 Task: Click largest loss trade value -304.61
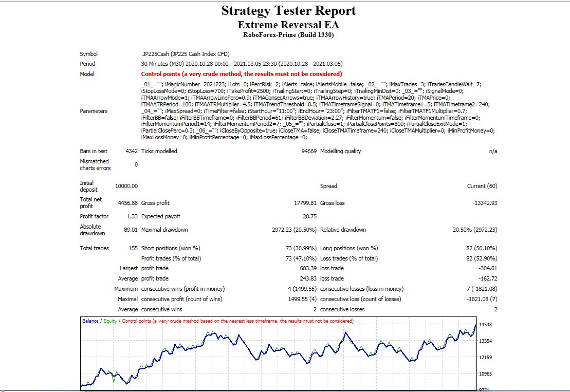(x=488, y=269)
